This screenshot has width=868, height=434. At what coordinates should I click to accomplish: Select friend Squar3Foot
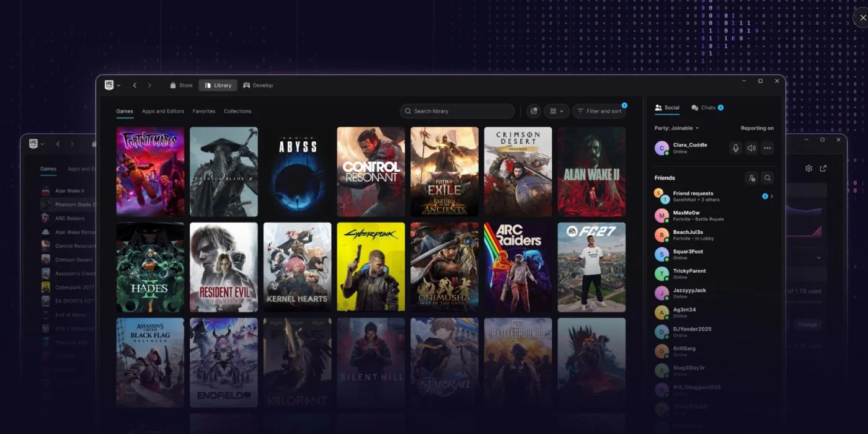coord(714,254)
